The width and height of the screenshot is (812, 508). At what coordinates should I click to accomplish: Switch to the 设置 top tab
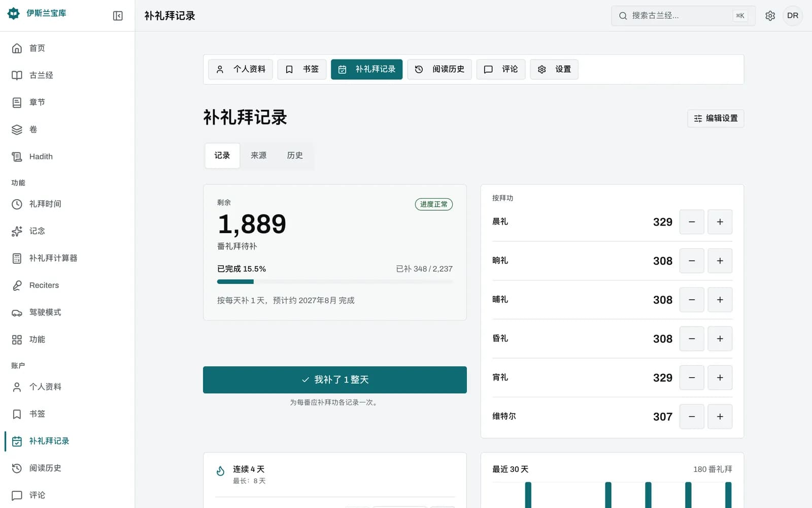[554, 70]
